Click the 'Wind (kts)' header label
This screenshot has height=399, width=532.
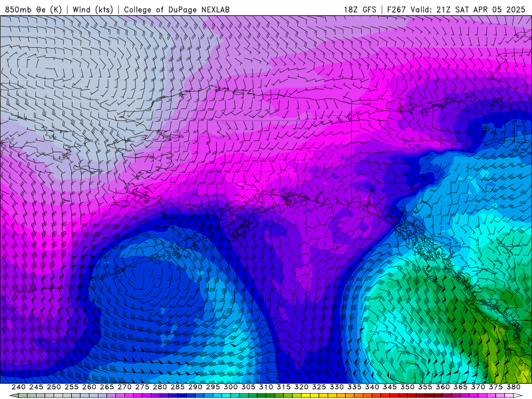click(x=92, y=9)
